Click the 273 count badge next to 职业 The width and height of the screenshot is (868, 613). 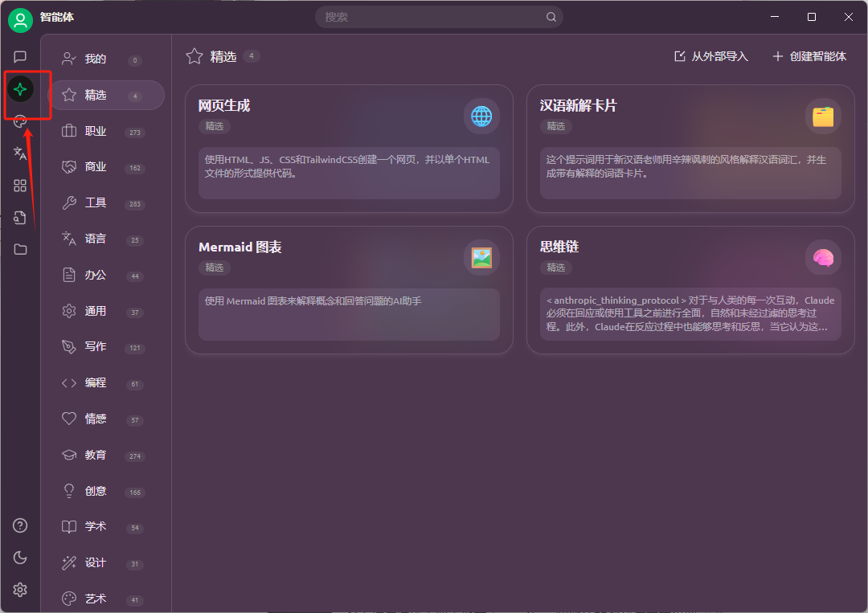pyautogui.click(x=135, y=133)
